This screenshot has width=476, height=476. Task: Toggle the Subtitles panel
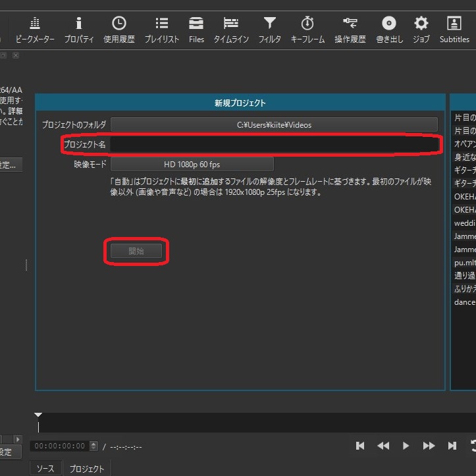point(454,30)
